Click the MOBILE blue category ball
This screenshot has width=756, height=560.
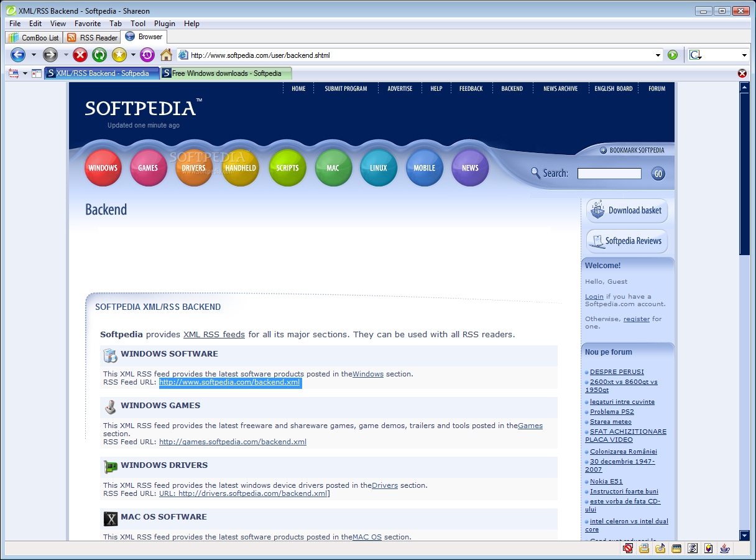(x=425, y=168)
